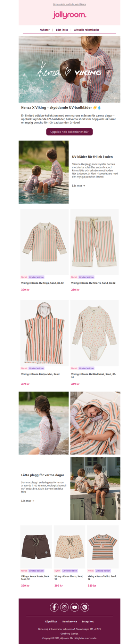Select the striped Badponcho product image
The height and width of the screenshot is (644, 139).
click(x=44, y=333)
